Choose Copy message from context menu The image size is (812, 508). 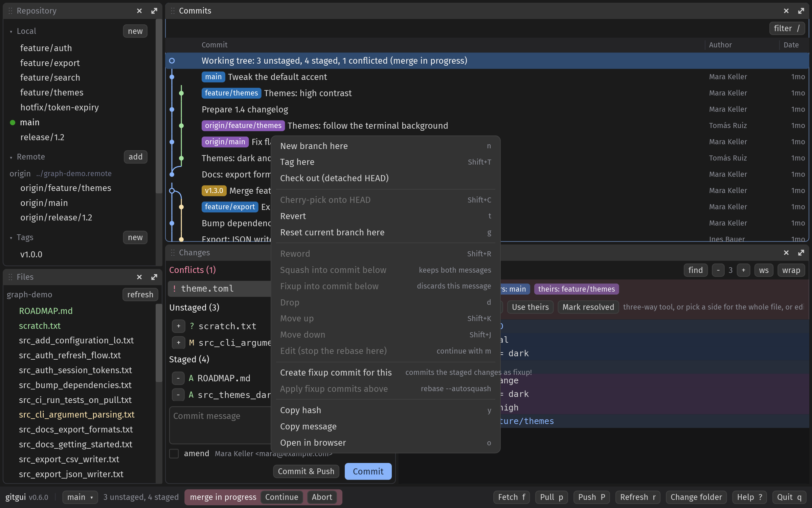386,426
